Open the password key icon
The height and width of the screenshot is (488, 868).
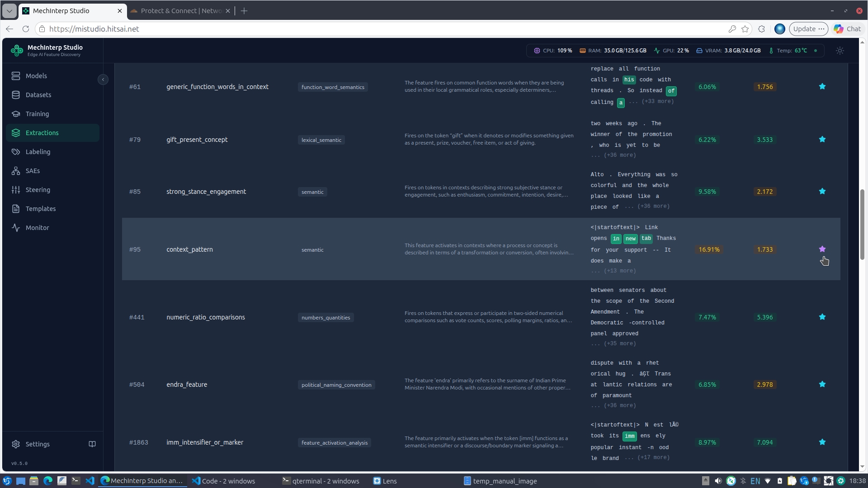(732, 29)
